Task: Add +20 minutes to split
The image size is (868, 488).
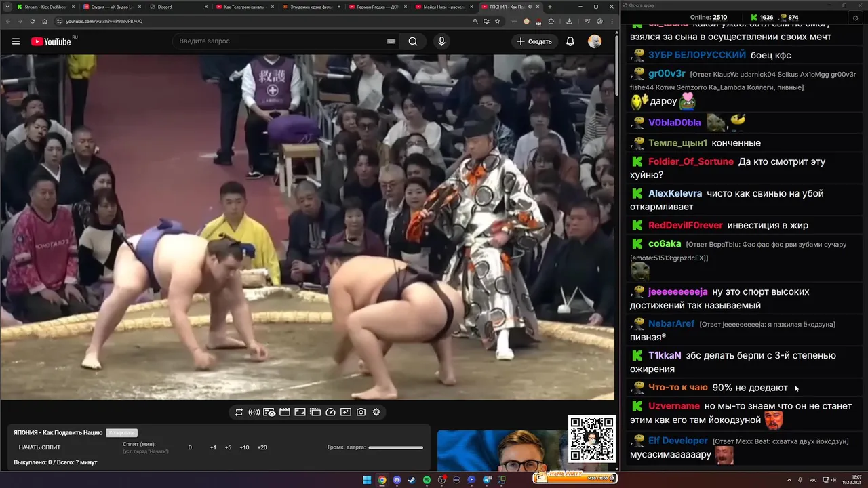Action: pyautogui.click(x=262, y=447)
